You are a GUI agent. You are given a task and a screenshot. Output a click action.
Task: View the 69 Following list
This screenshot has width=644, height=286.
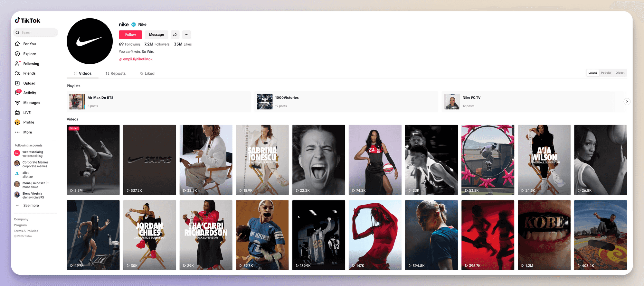click(x=129, y=44)
